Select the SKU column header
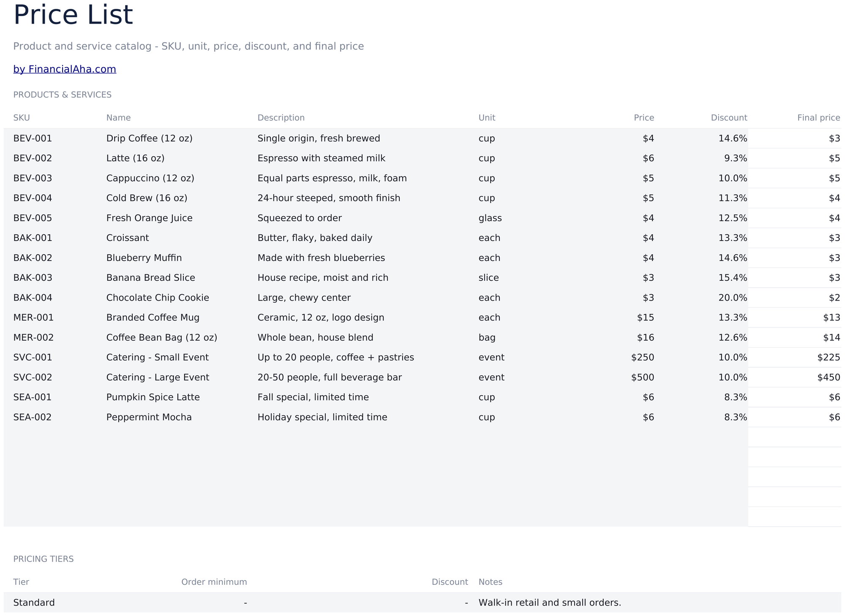This screenshot has width=845, height=616. pos(22,118)
